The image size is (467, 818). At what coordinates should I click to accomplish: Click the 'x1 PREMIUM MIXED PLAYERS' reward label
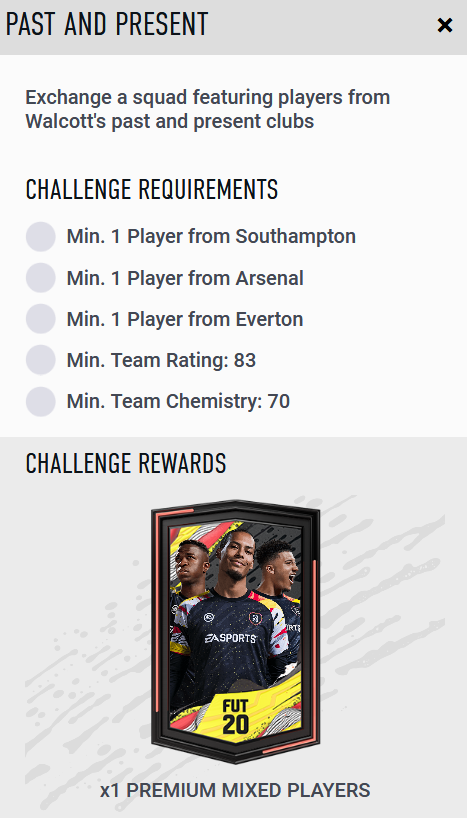pos(235,790)
